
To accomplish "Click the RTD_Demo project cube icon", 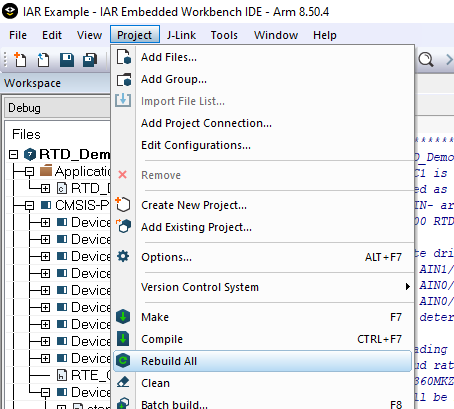I will coord(30,154).
